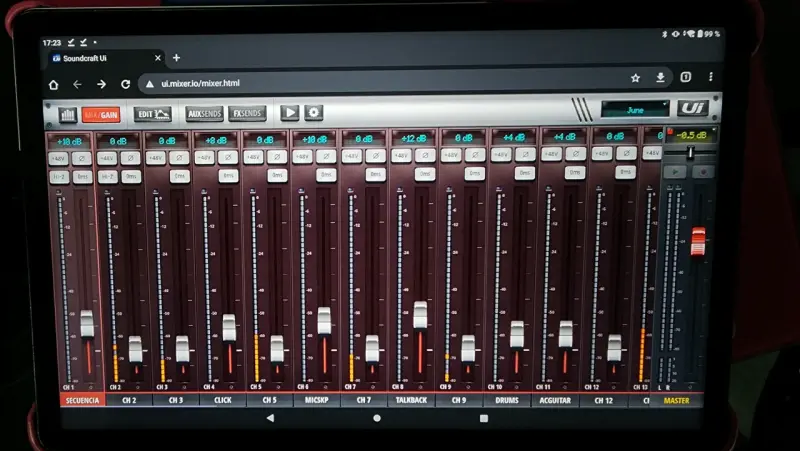The height and width of the screenshot is (451, 800).
Task: Click the not-secure warning icon in address bar
Action: pyautogui.click(x=150, y=84)
